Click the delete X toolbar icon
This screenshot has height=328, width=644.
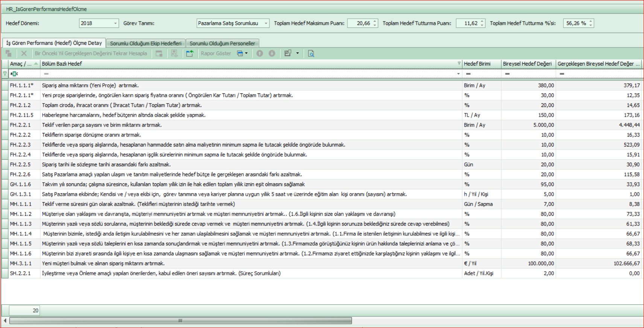(x=24, y=53)
